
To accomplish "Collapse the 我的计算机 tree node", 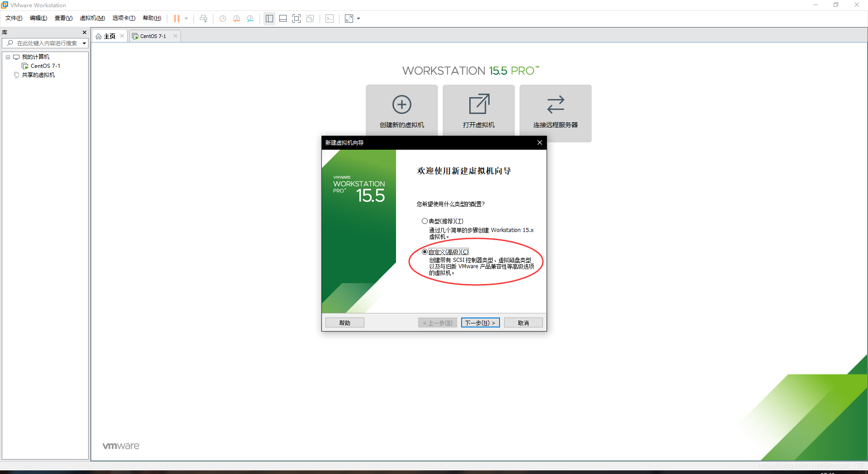I will click(8, 57).
